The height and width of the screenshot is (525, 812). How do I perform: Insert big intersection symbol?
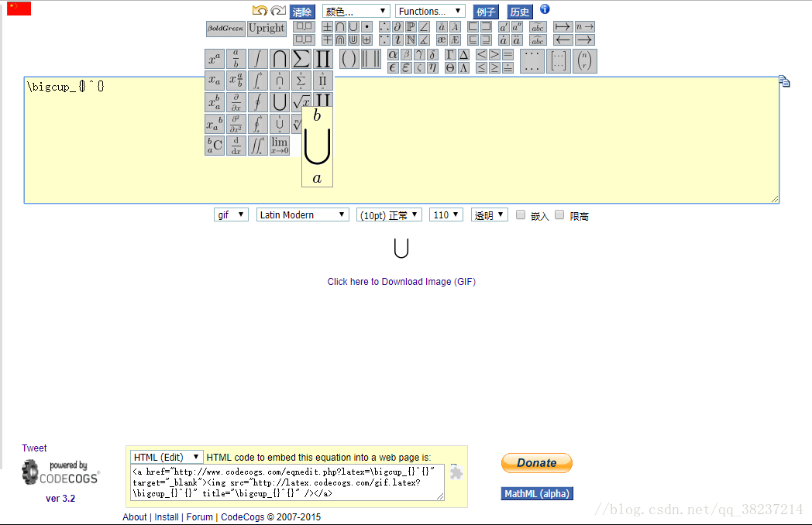coord(280,60)
